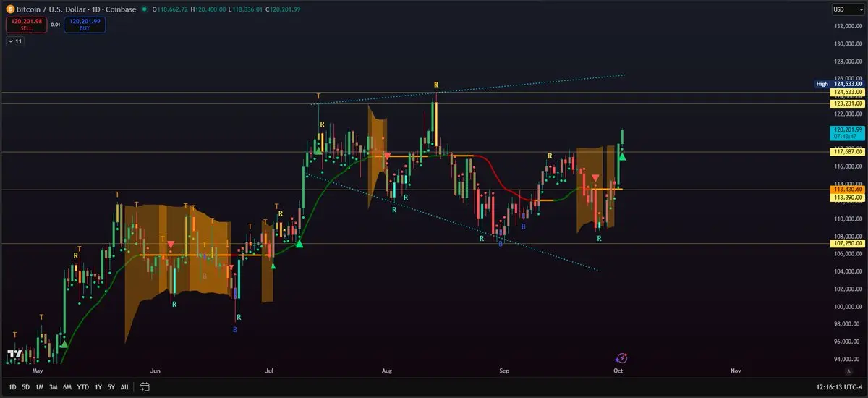The image size is (868, 398).
Task: Click the T marker atop mid-July high
Action: (318, 96)
